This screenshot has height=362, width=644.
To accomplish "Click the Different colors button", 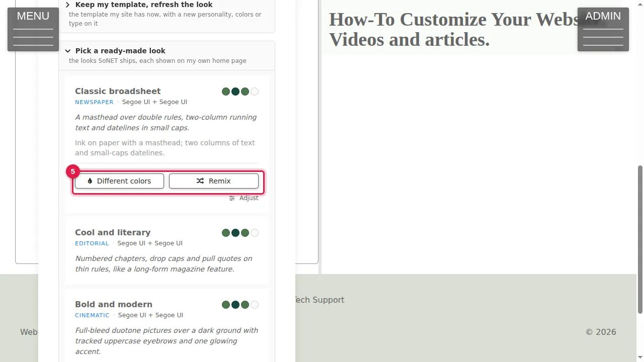I will point(119,181).
